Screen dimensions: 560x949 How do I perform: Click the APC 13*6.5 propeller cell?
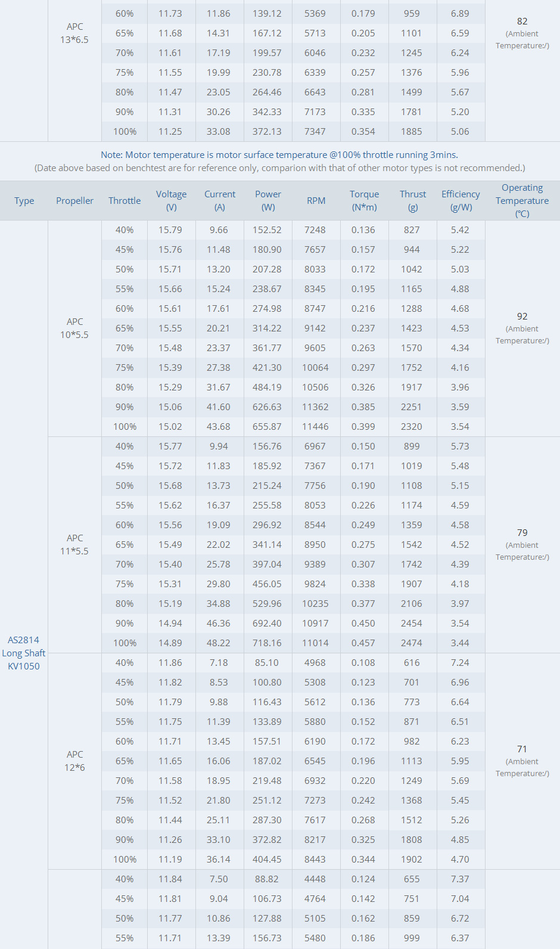point(74,33)
